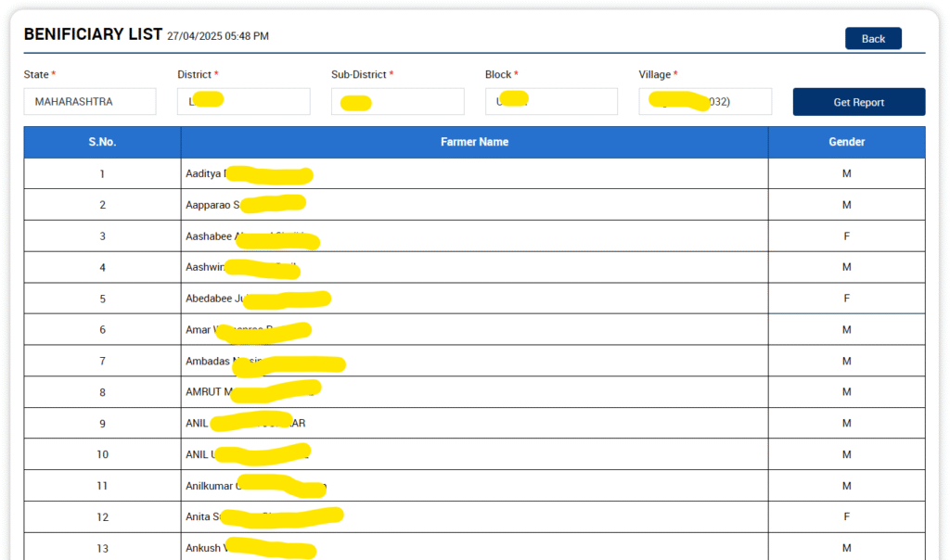Select the Anita farmer entry in row 12
Image resolution: width=950 pixels, height=560 pixels.
(x=264, y=517)
